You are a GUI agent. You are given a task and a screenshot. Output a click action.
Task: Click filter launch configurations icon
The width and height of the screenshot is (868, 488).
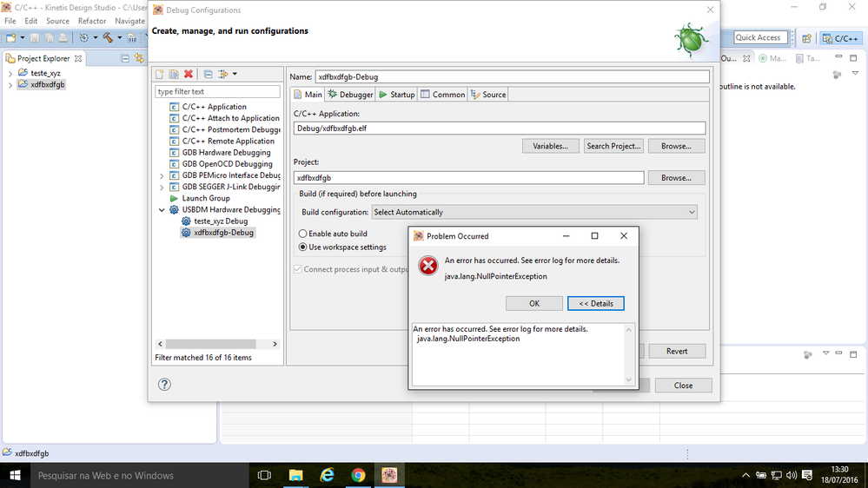pyautogui.click(x=223, y=74)
